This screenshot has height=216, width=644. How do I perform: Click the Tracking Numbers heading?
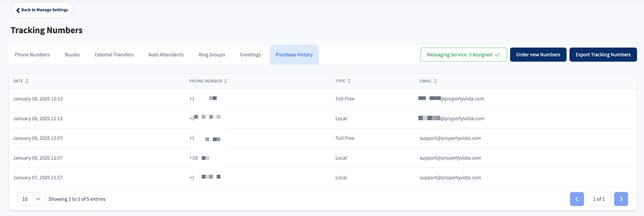pos(47,30)
